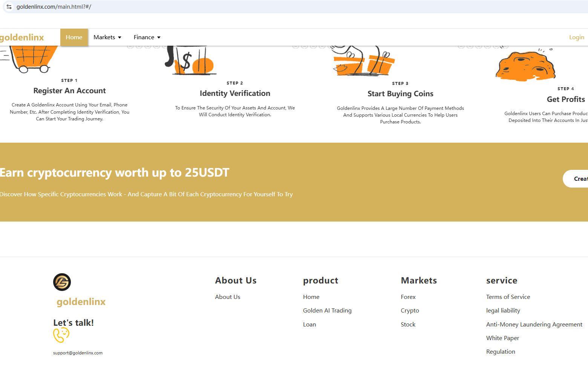Click the gift boxes illustration for Step 3
The height and width of the screenshot is (368, 588).
363,61
